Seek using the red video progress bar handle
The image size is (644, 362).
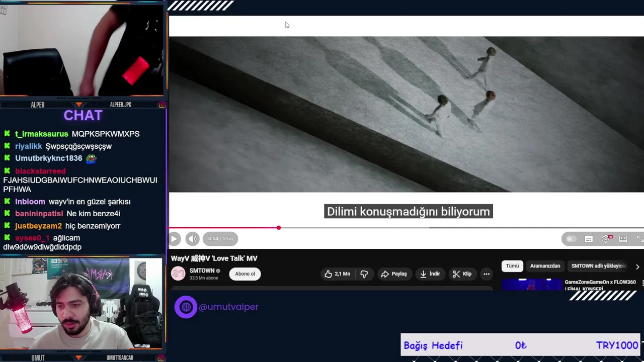click(278, 228)
